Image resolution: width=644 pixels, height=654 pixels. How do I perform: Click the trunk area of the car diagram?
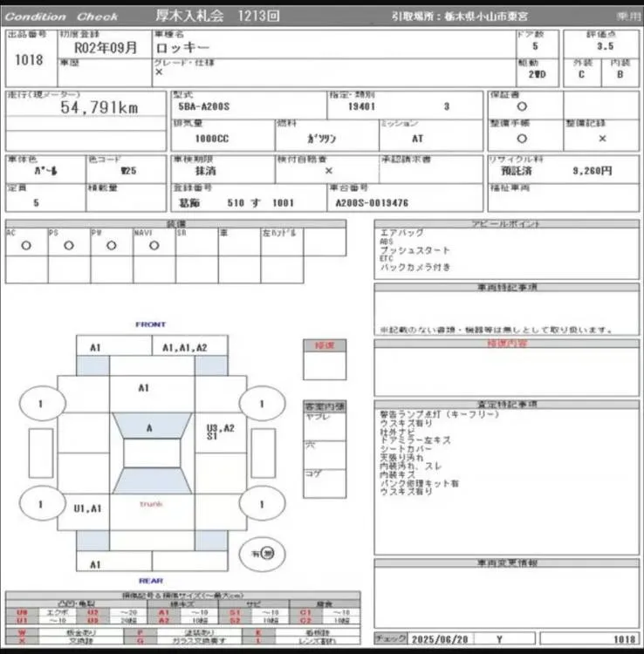click(x=150, y=504)
